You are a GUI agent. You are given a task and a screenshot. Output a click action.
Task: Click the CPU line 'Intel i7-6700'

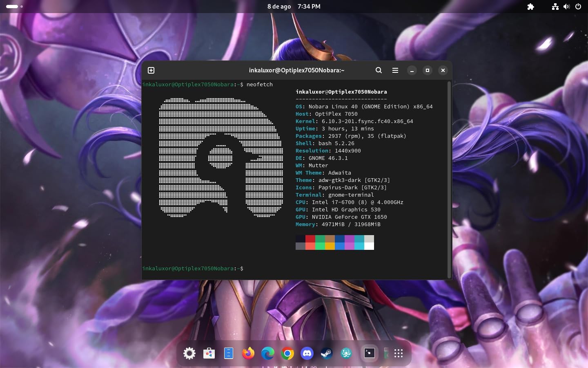click(350, 202)
